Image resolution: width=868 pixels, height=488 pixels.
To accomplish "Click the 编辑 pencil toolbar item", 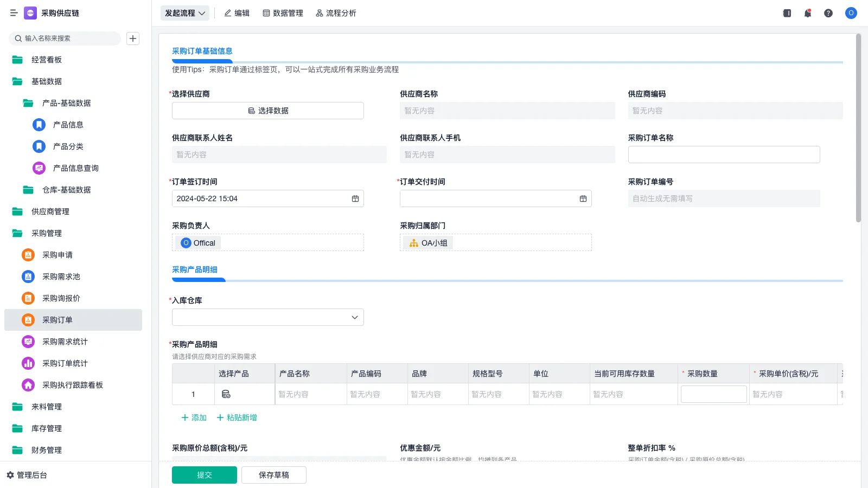I will click(237, 13).
